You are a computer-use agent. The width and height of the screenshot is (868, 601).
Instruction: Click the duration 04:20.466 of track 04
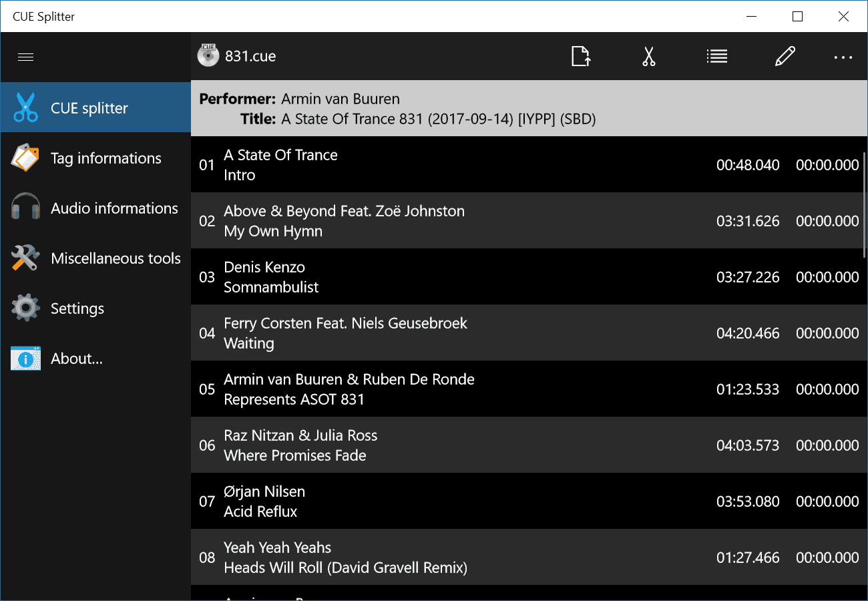pos(748,333)
